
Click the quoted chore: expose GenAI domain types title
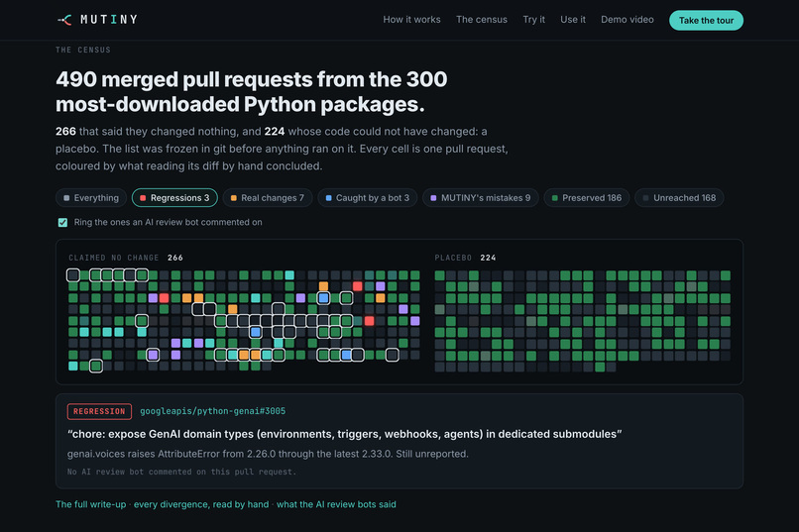tap(344, 434)
